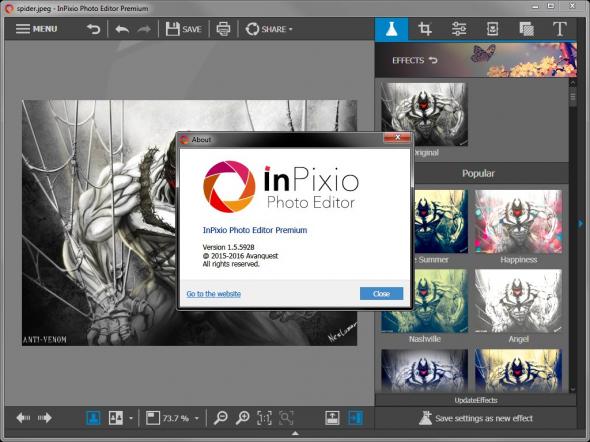Undo the last action

click(x=122, y=29)
